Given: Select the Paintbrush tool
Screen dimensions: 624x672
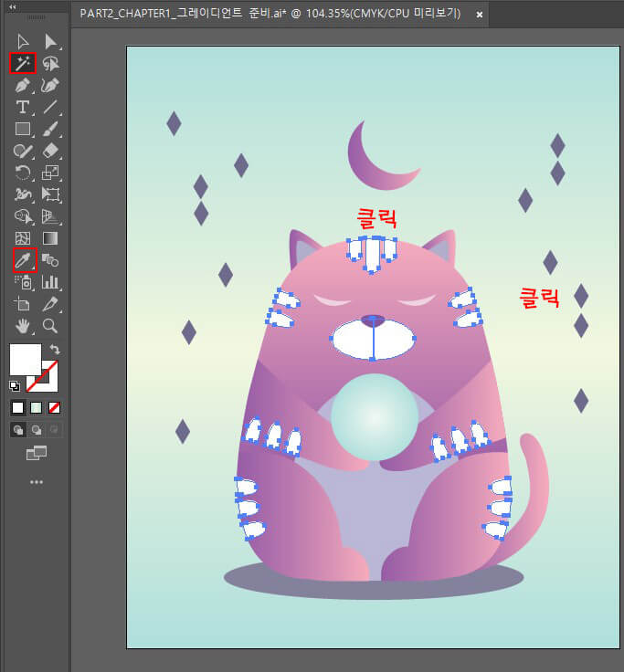Looking at the screenshot, I should [x=50, y=129].
